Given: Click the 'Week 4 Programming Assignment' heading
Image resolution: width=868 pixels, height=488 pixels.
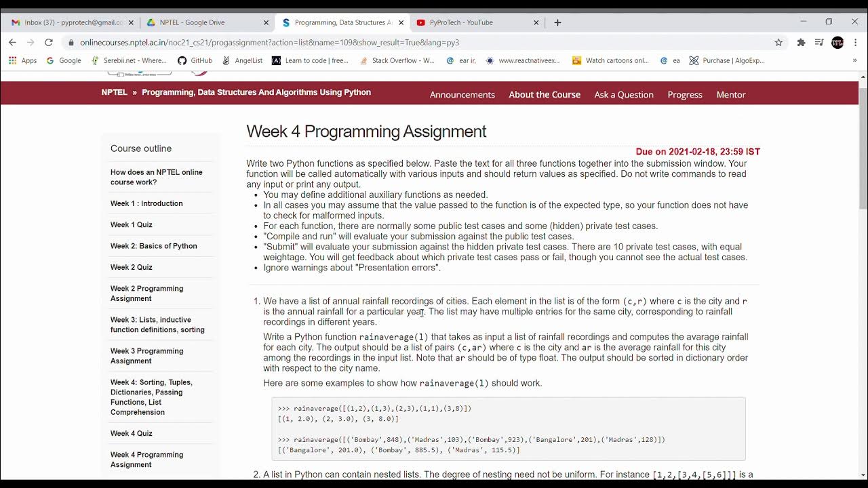Looking at the screenshot, I should pyautogui.click(x=366, y=131).
